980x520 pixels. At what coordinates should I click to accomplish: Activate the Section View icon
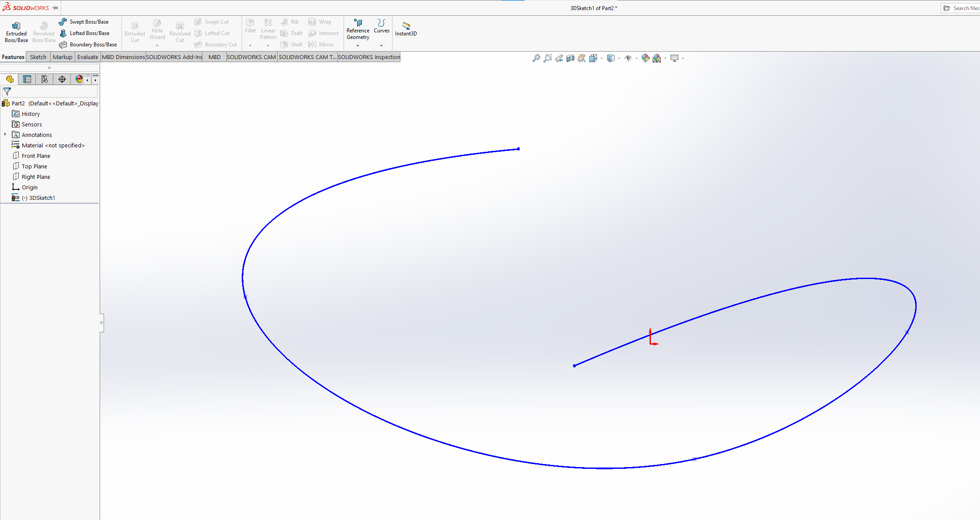(x=570, y=58)
